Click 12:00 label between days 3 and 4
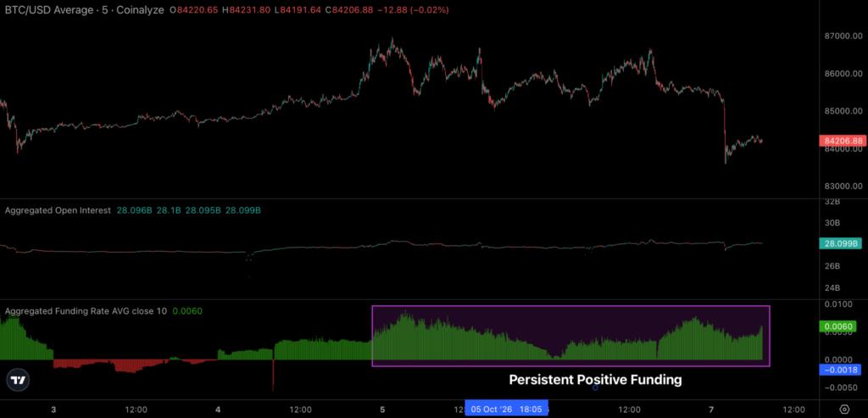Screen dimensions: 868x418 [136, 410]
